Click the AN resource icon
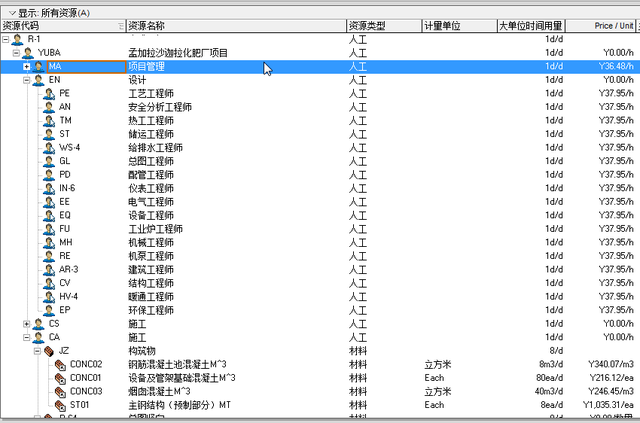The image size is (640, 423). (x=49, y=107)
